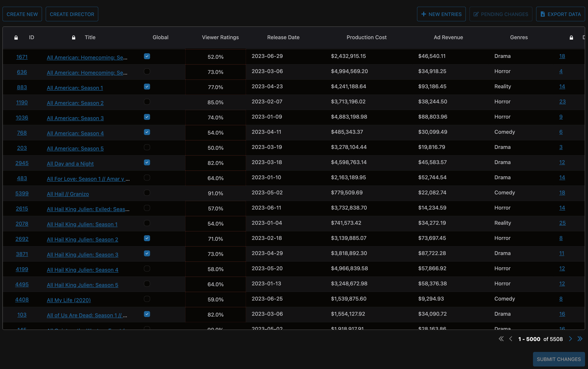Check Global for All American: Season 2
588x369 pixels.
click(147, 102)
